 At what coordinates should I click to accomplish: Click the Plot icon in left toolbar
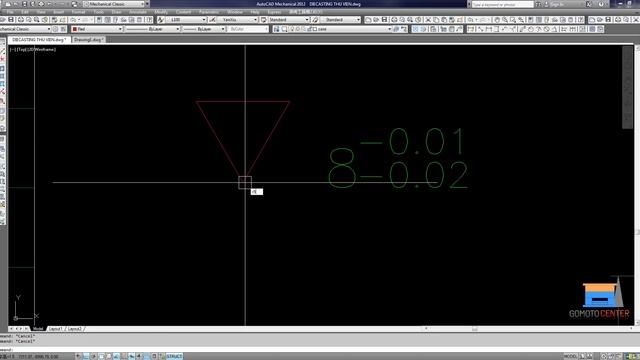21,20
